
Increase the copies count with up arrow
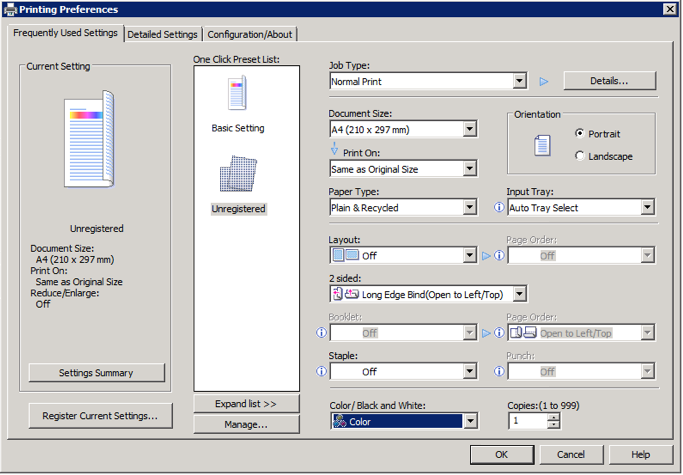pyautogui.click(x=553, y=417)
